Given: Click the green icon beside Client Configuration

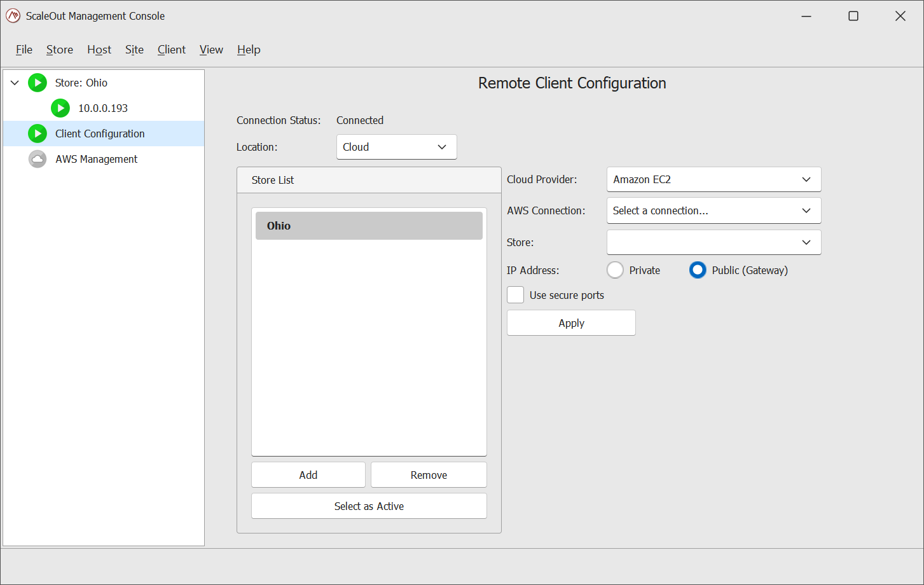Looking at the screenshot, I should click(x=38, y=134).
